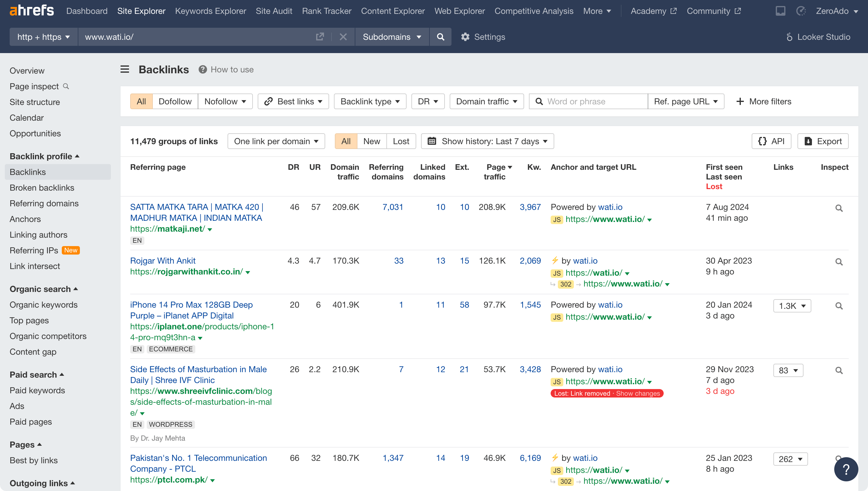This screenshot has width=868, height=491.
Task: Click the monitor icon in top bar
Action: [x=780, y=11]
